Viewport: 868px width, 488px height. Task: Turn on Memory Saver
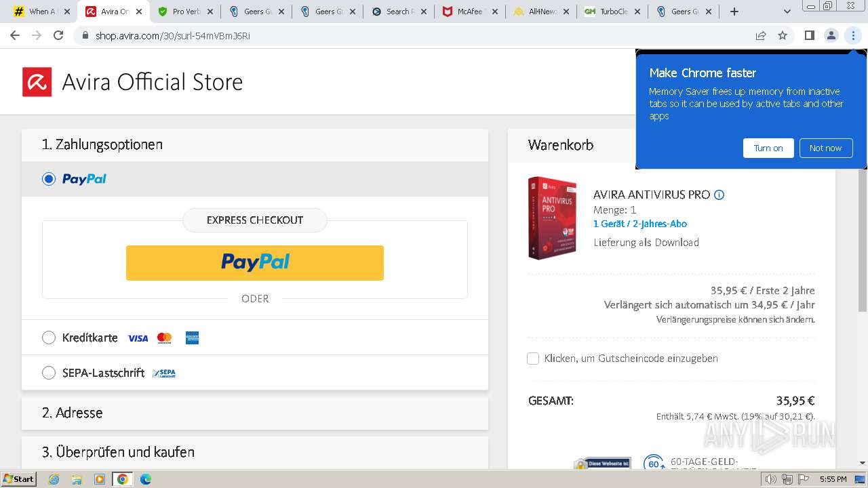pos(768,148)
